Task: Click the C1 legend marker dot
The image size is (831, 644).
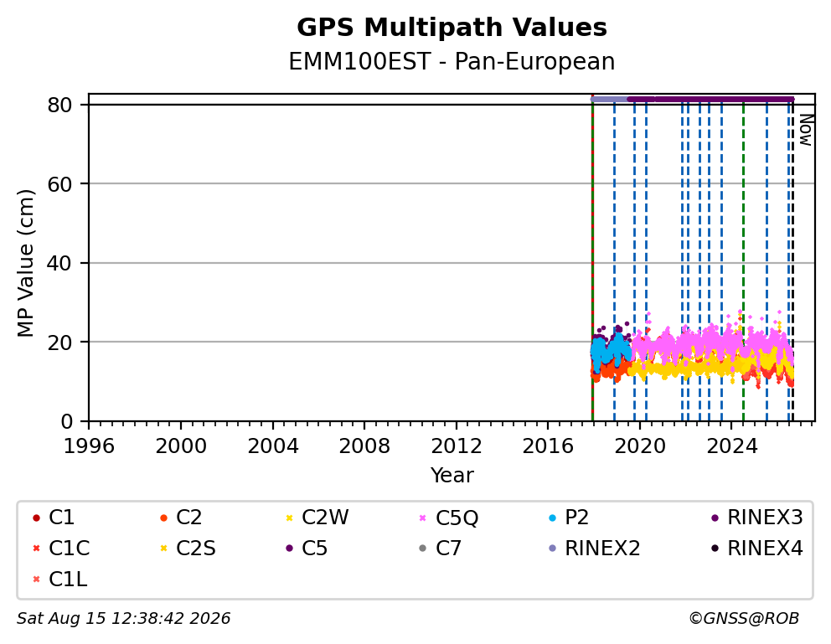Action: point(36,518)
